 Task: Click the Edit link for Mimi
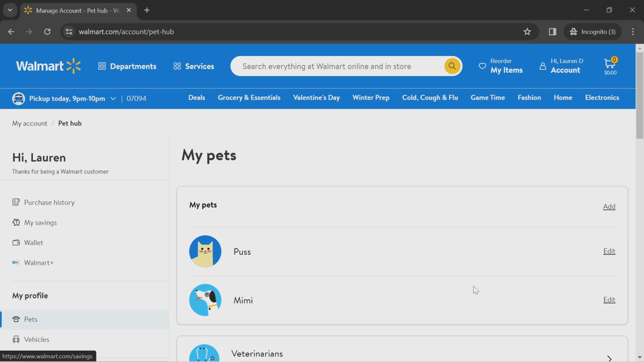(x=609, y=300)
